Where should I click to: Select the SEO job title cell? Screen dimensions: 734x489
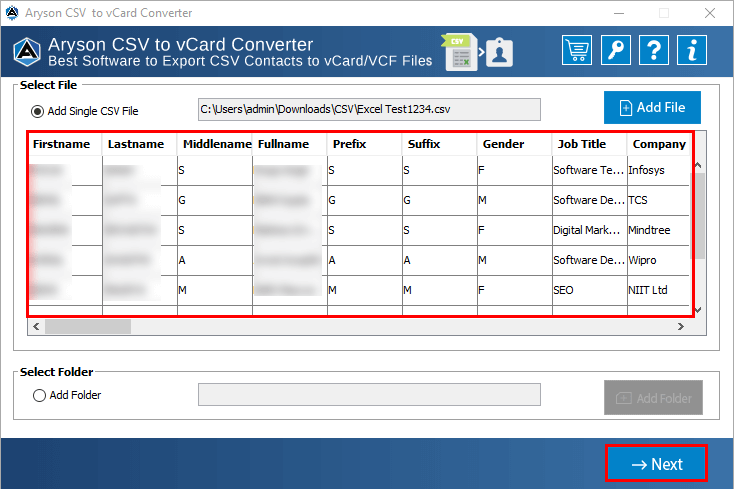[589, 290]
